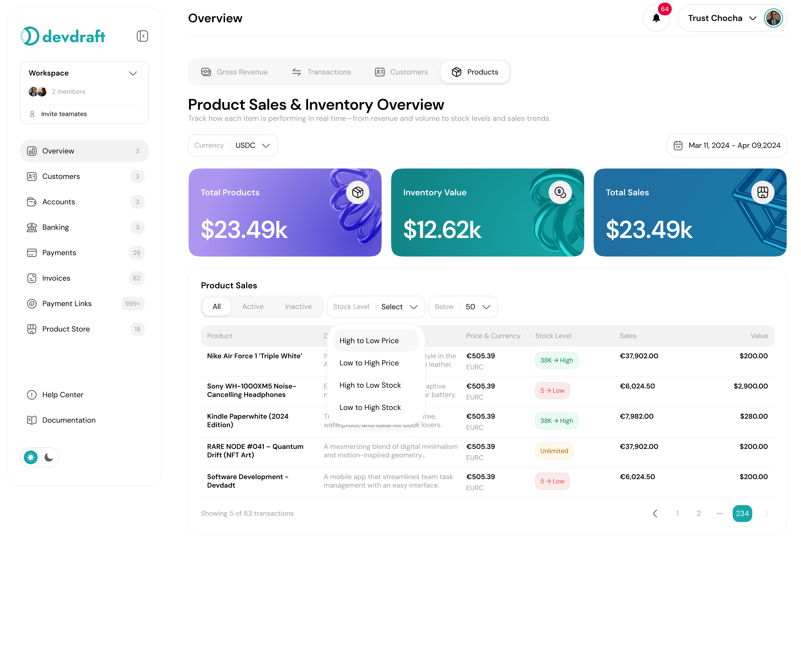Screen dimensions: 801x672
Task: Click the Invite teamates link
Action: (64, 114)
